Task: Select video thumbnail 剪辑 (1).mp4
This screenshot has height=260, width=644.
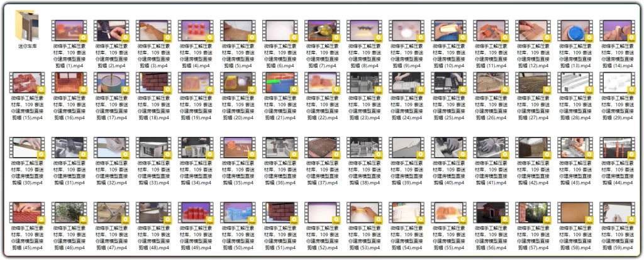Action: coord(69,31)
